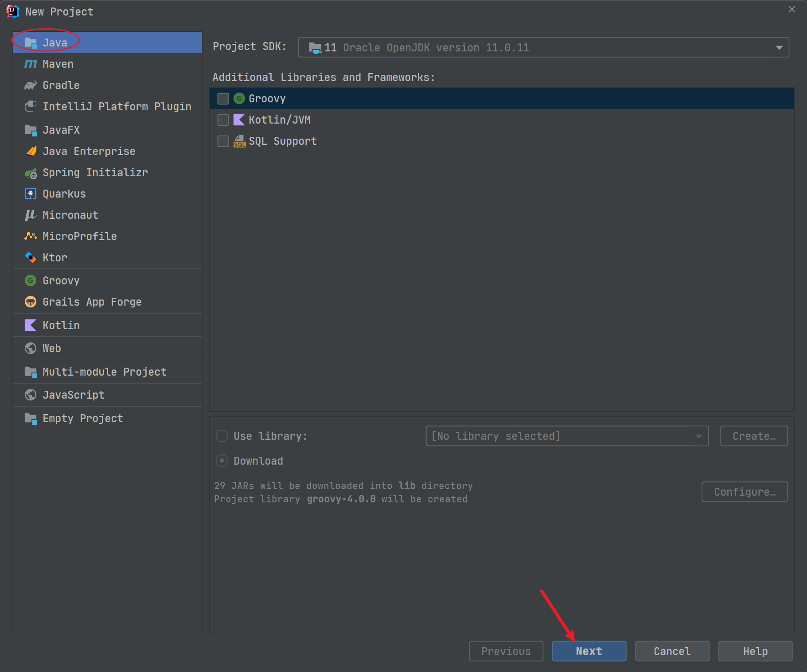
Task: Close the New Project dialog
Action: (792, 9)
